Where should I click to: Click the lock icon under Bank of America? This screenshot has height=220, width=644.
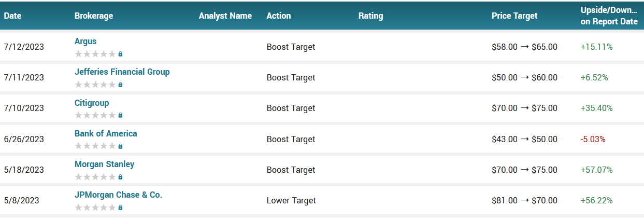[x=120, y=146]
